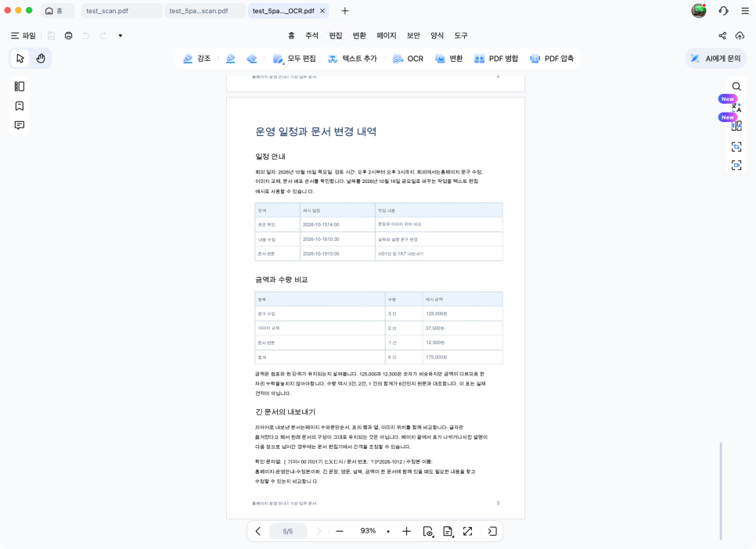Enter fullscreen with the expand icon
This screenshot has width=756, height=549.
click(x=468, y=531)
